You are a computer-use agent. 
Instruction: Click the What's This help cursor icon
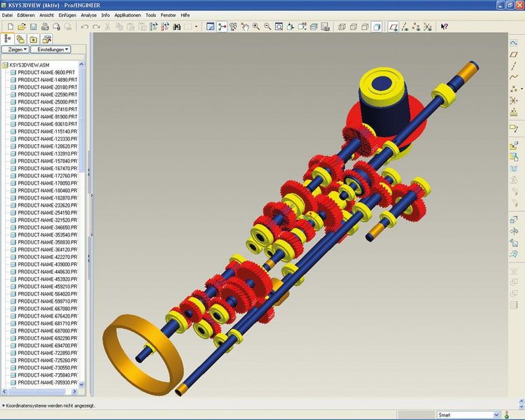(444, 27)
